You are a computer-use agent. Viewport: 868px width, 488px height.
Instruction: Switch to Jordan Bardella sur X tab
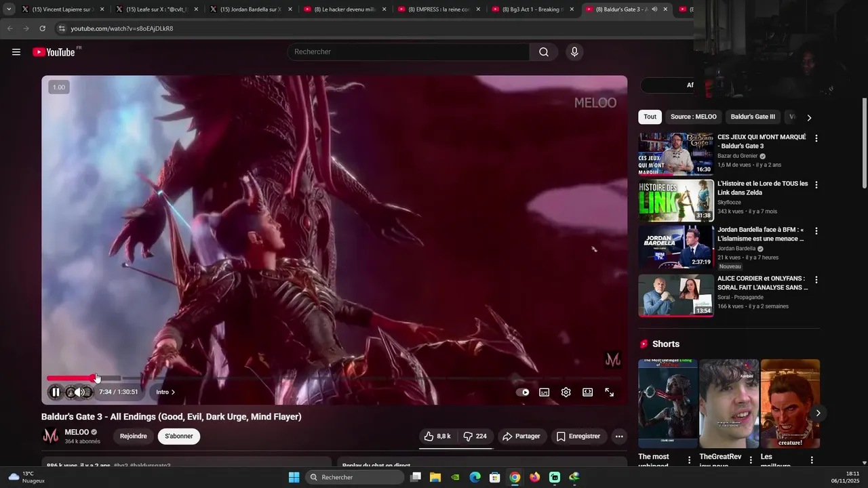point(250,9)
